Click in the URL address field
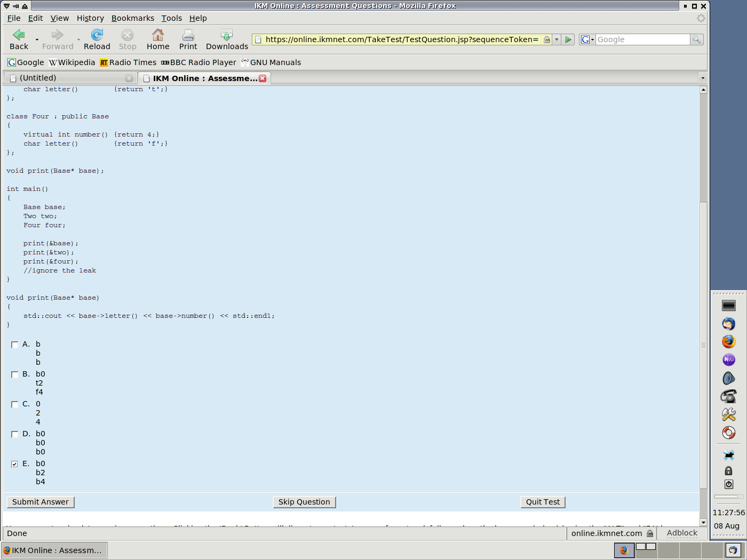The width and height of the screenshot is (747, 560). pos(401,39)
